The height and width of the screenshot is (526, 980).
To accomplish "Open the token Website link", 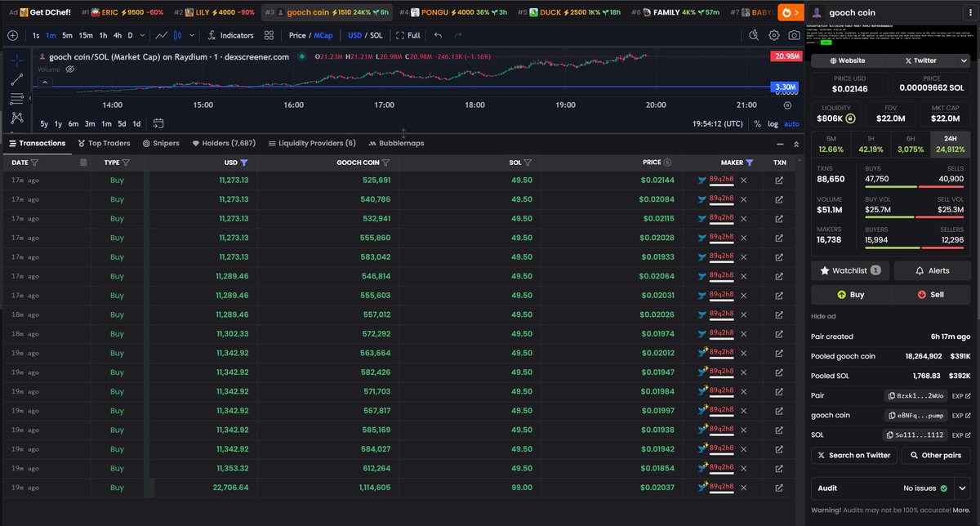I will coord(847,60).
